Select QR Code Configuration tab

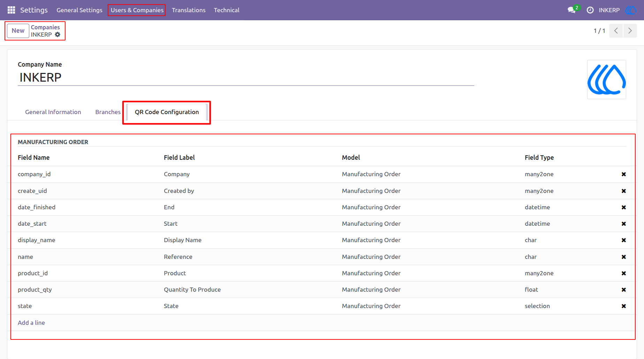167,112
